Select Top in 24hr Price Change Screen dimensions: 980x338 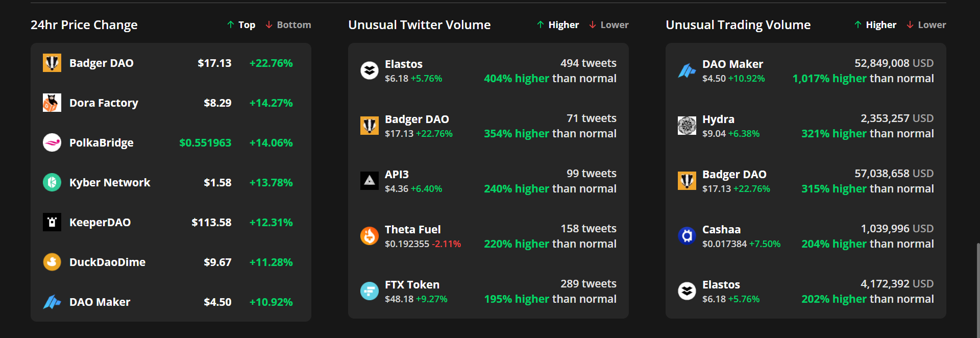click(241, 25)
